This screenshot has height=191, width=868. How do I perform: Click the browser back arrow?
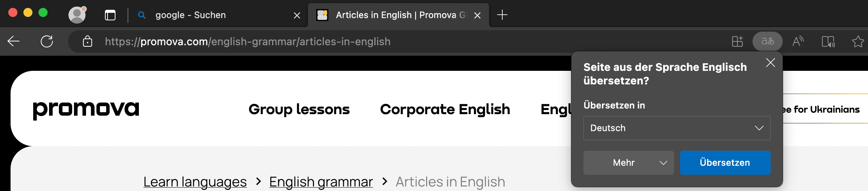[x=14, y=41]
